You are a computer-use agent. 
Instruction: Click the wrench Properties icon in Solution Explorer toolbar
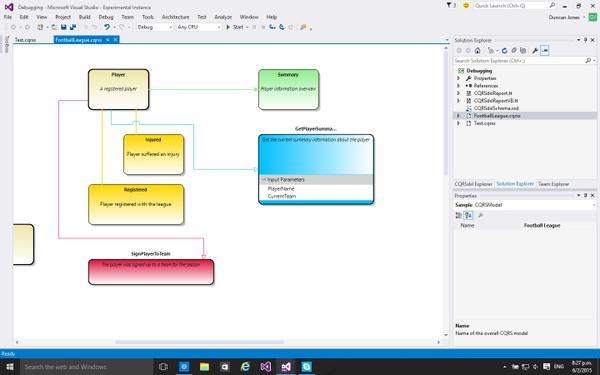point(535,51)
